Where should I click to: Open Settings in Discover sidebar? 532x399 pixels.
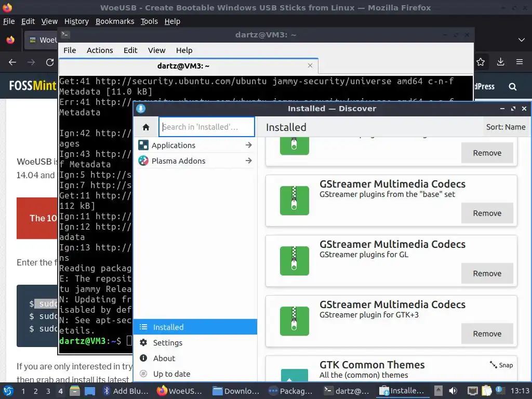[195, 343]
